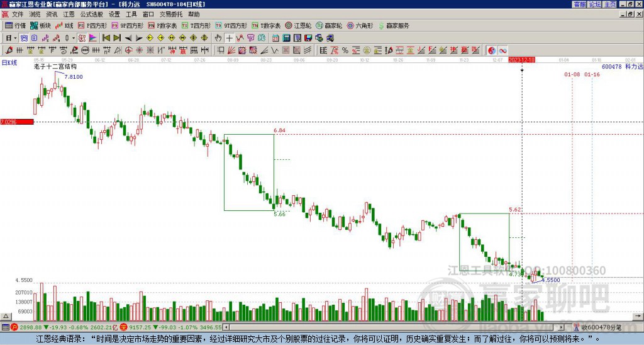Open the 工具 menu
This screenshot has width=644, height=345.
tap(131, 14)
